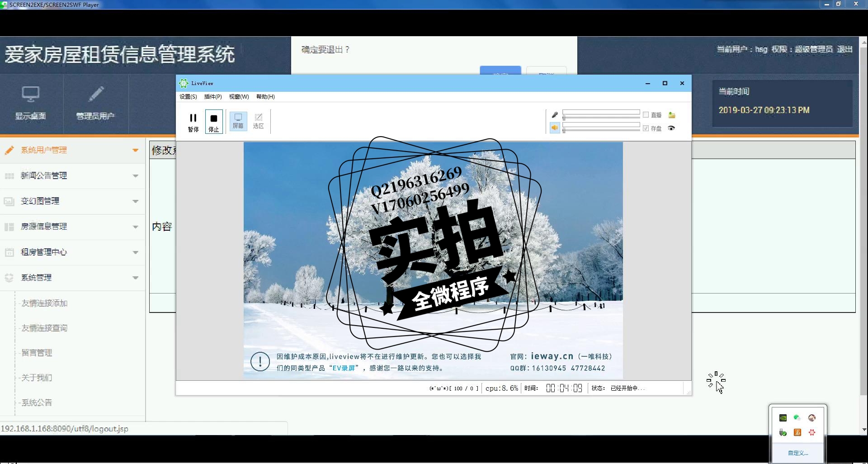Click the red flower-shaped tray icon
The image size is (868, 464).
click(x=812, y=433)
